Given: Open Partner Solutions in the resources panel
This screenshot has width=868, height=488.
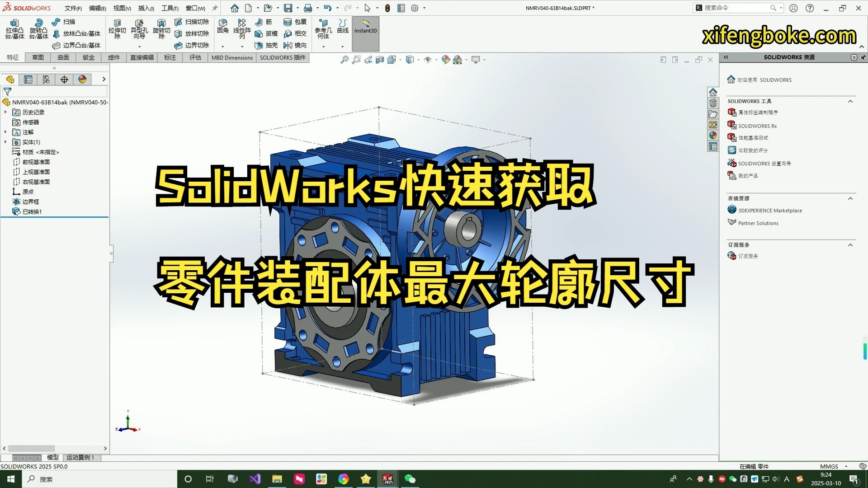Looking at the screenshot, I should 758,223.
